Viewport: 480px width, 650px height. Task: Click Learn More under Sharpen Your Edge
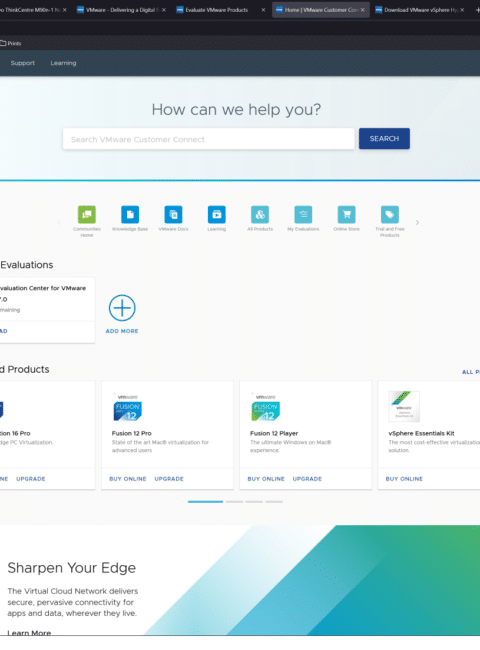coord(29,633)
